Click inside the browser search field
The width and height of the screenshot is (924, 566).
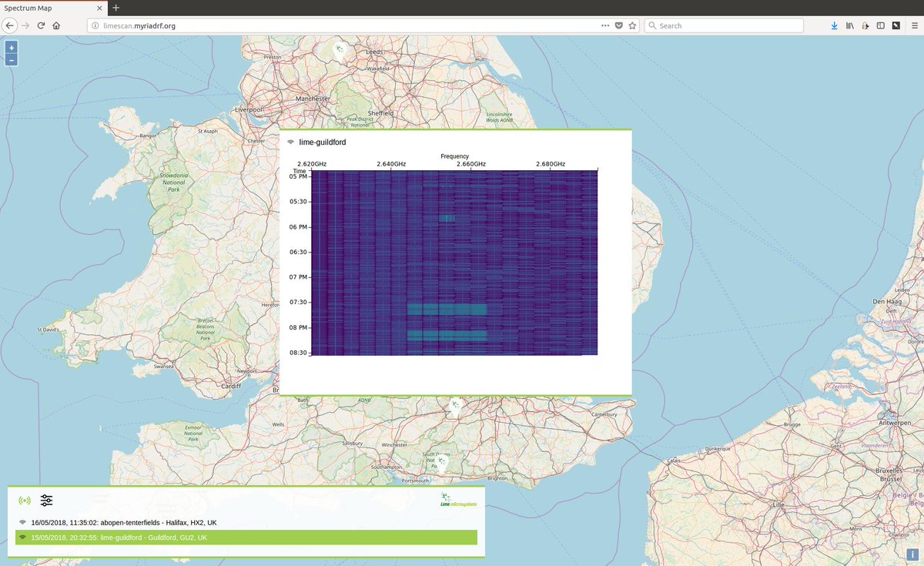click(x=724, y=25)
